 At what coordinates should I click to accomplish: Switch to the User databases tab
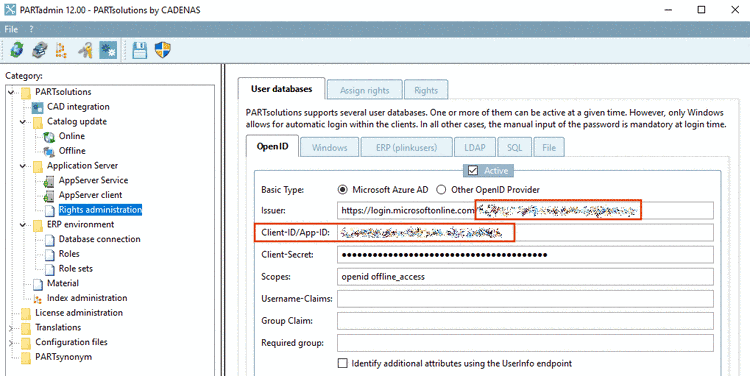tap(281, 89)
